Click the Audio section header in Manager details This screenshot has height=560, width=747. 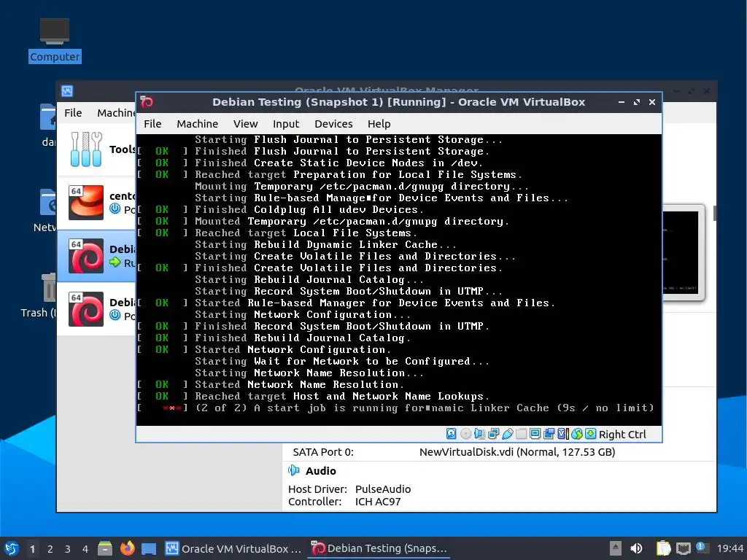(320, 471)
